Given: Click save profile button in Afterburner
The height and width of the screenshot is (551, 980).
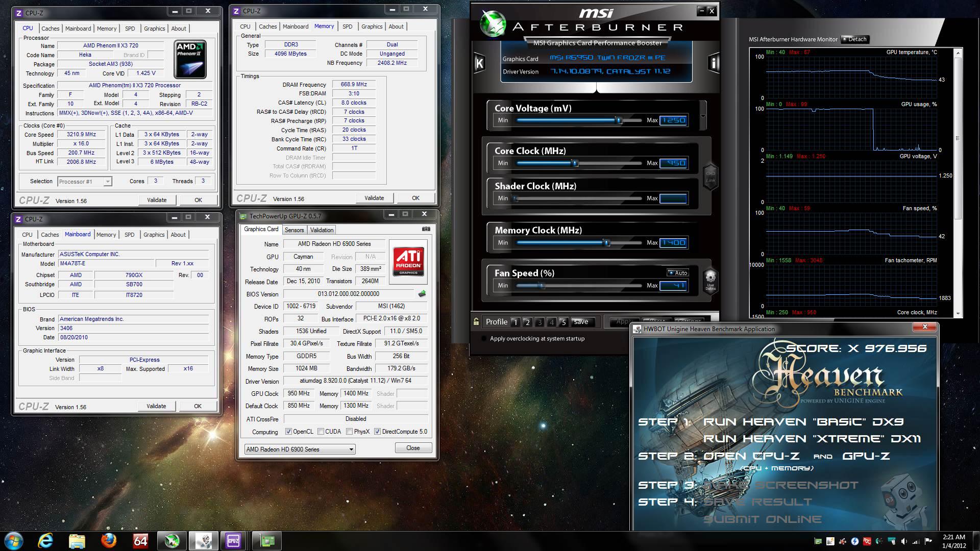Looking at the screenshot, I should click(x=581, y=322).
